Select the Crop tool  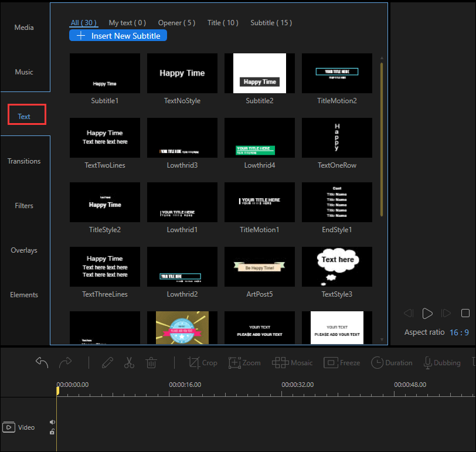(202, 363)
